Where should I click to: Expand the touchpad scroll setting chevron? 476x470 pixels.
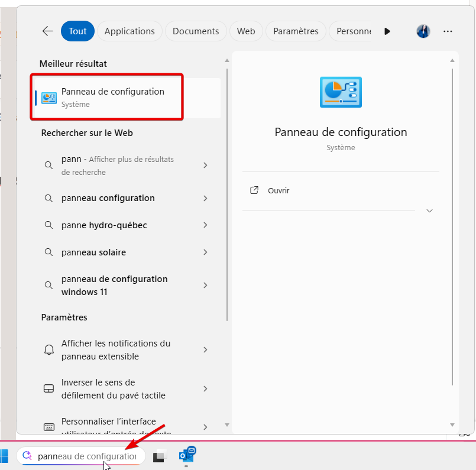pyautogui.click(x=205, y=388)
